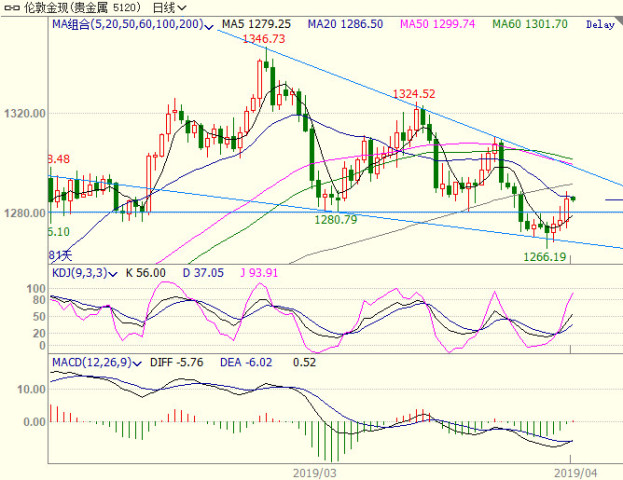This screenshot has width=623, height=480.
Task: Click the KDJ J 93.91 value
Action: [x=259, y=273]
